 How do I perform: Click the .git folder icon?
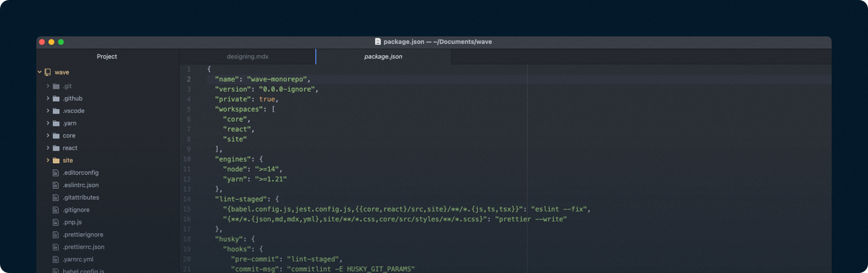coord(56,86)
